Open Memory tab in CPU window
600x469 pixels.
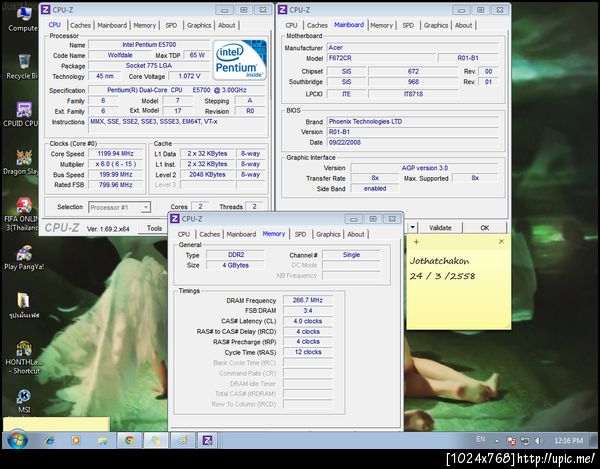pyautogui.click(x=145, y=25)
